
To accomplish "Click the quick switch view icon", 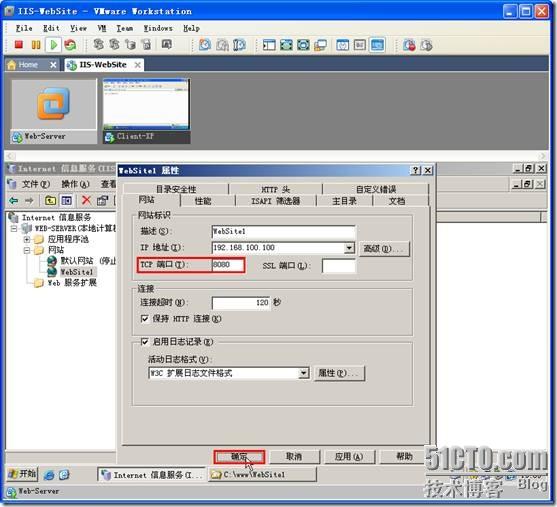I will pyautogui.click(x=303, y=45).
